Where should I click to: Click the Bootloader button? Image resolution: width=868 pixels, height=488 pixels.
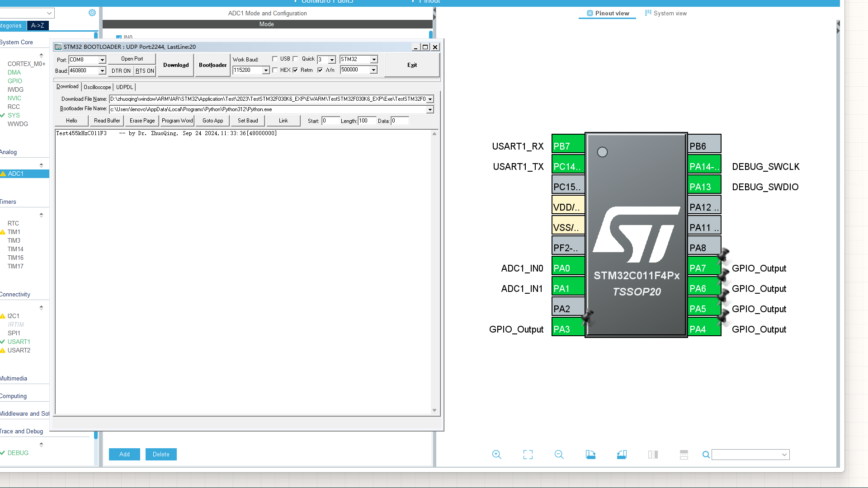pos(213,65)
